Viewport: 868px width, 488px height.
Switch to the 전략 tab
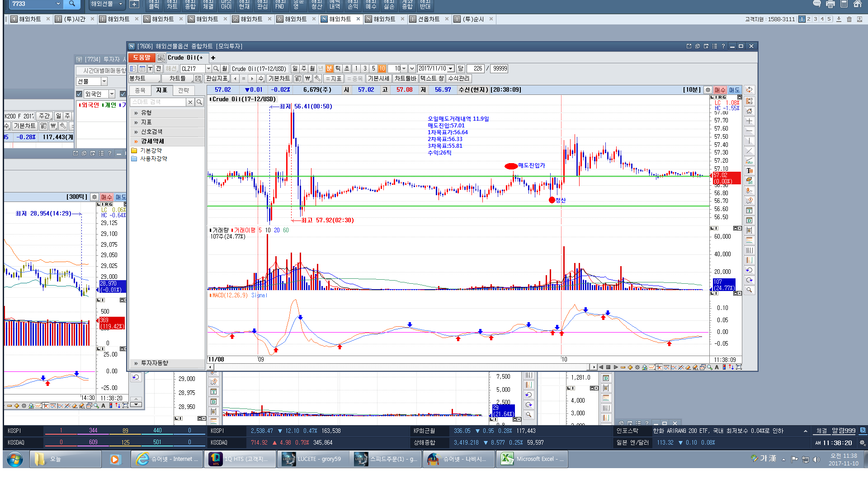click(184, 90)
